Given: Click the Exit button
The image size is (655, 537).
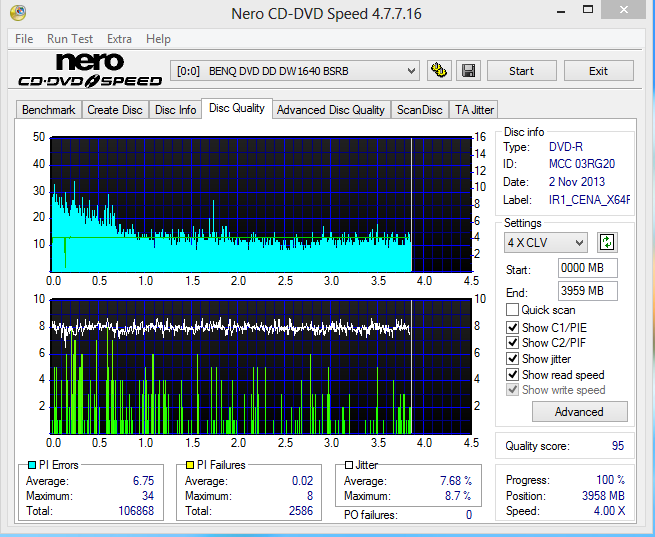Looking at the screenshot, I should click(x=598, y=71).
